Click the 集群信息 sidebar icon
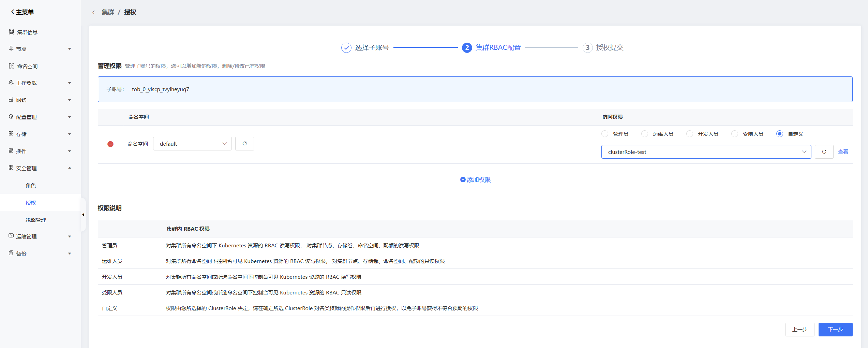868x348 pixels. [x=12, y=32]
